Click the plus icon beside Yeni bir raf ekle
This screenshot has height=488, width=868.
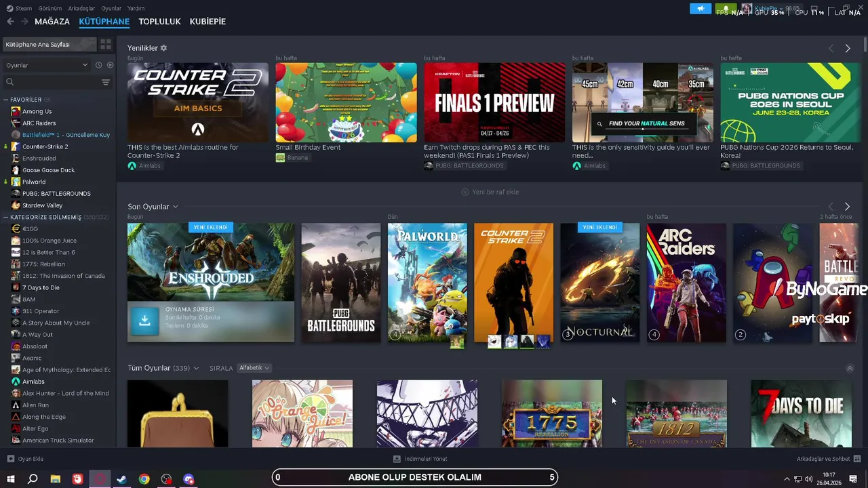pyautogui.click(x=465, y=192)
